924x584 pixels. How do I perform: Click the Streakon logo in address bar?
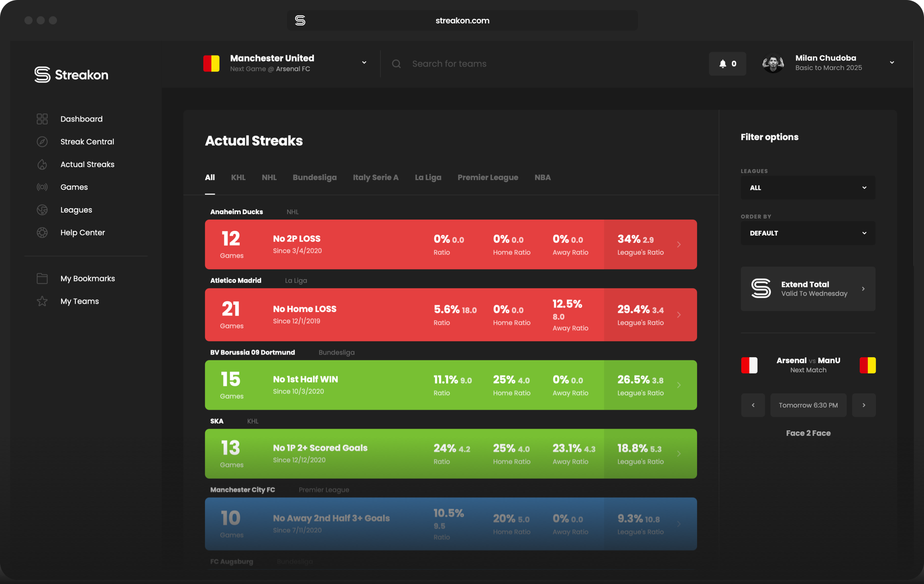click(300, 20)
